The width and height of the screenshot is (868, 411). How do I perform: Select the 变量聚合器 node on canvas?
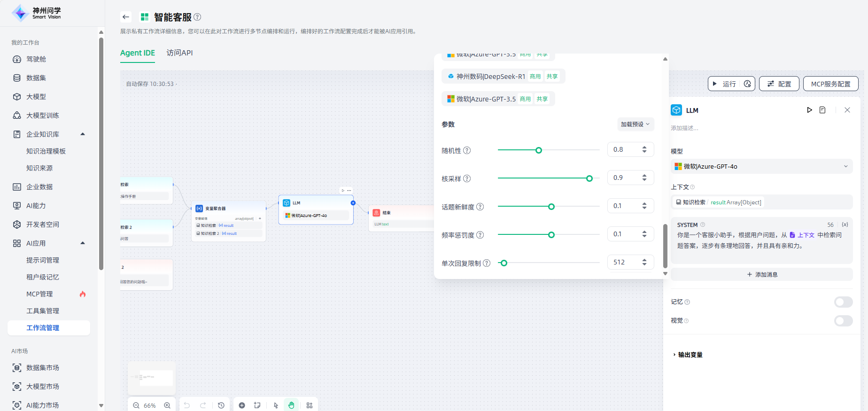[229, 221]
